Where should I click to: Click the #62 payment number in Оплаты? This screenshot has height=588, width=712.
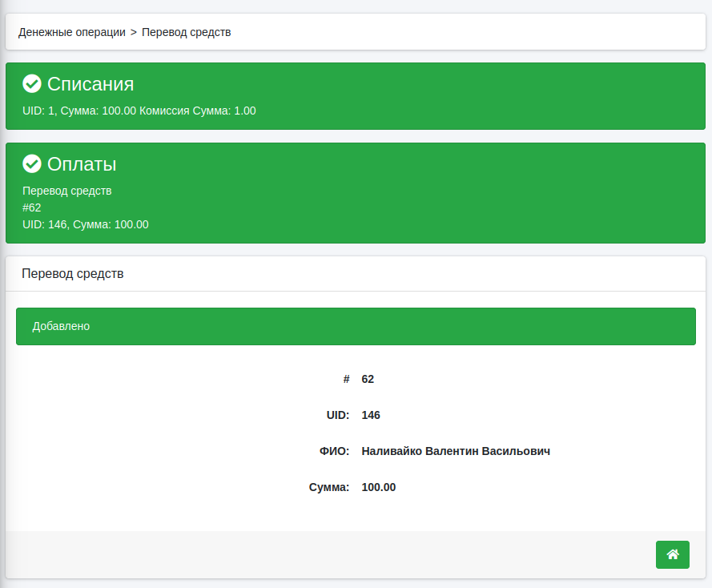click(x=32, y=207)
